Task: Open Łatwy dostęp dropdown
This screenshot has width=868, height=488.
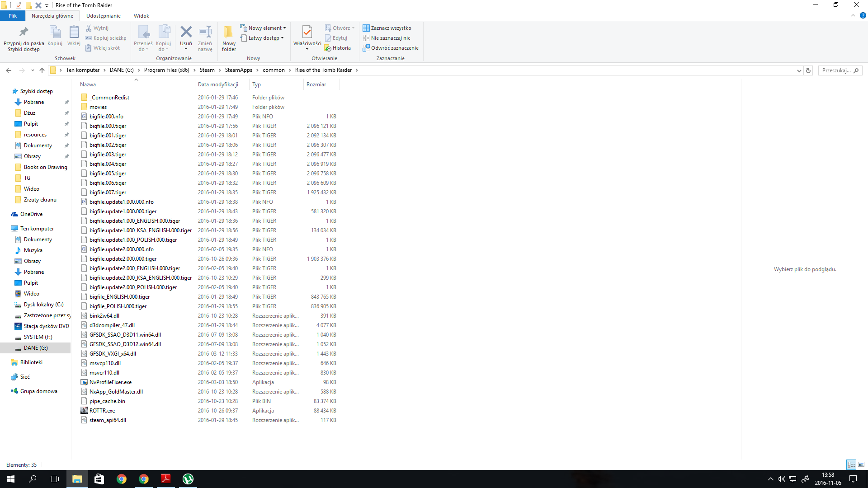Action: coord(262,38)
